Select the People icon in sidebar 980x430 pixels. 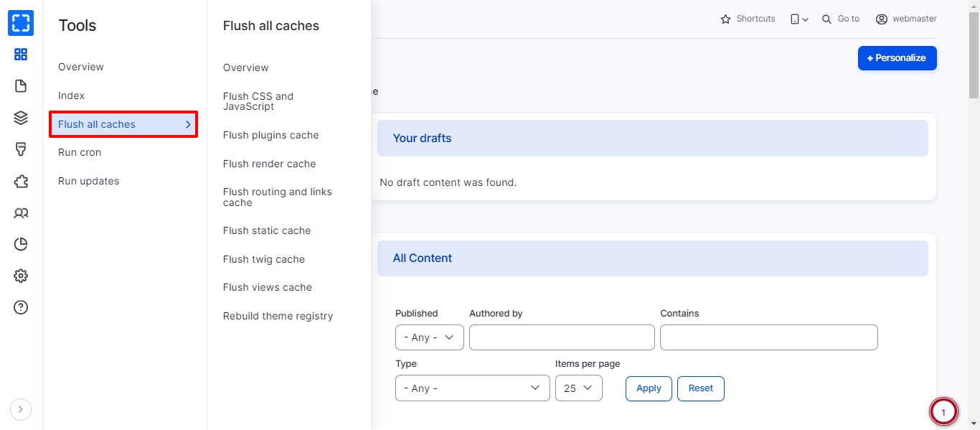[x=21, y=213]
